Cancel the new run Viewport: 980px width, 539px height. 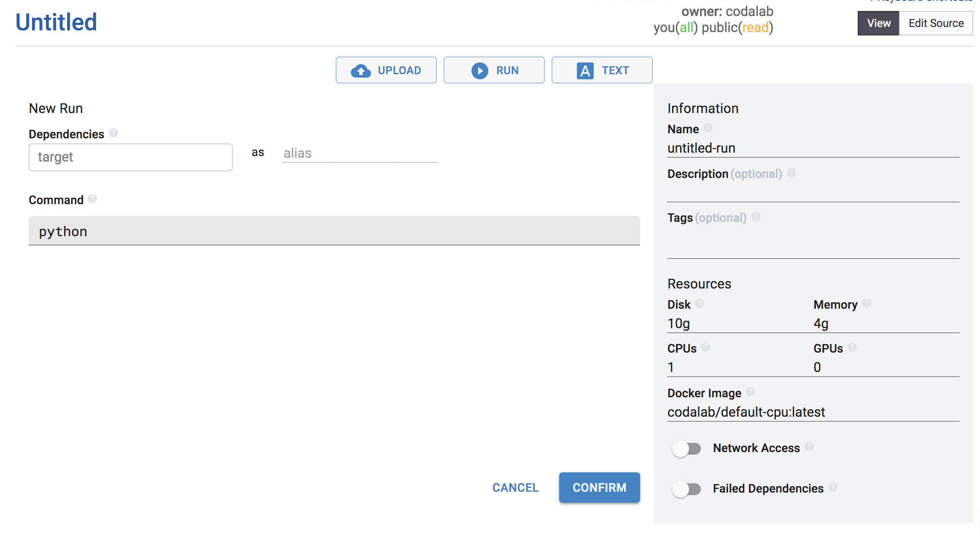click(515, 487)
